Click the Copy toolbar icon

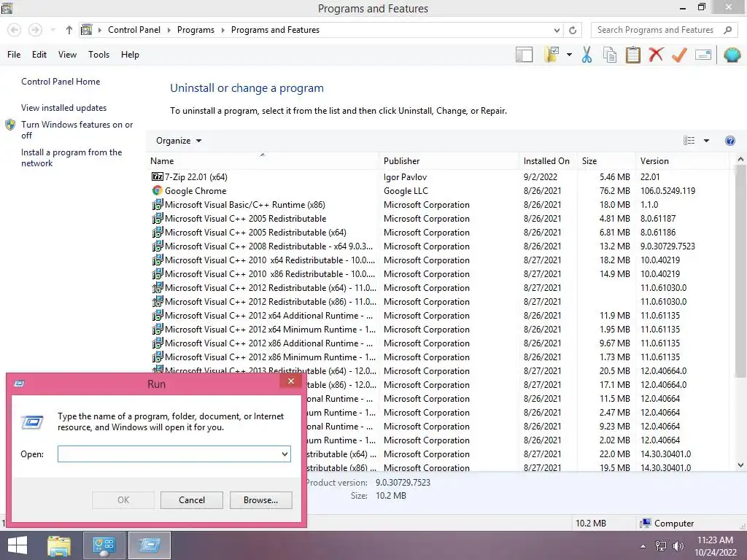click(x=609, y=55)
